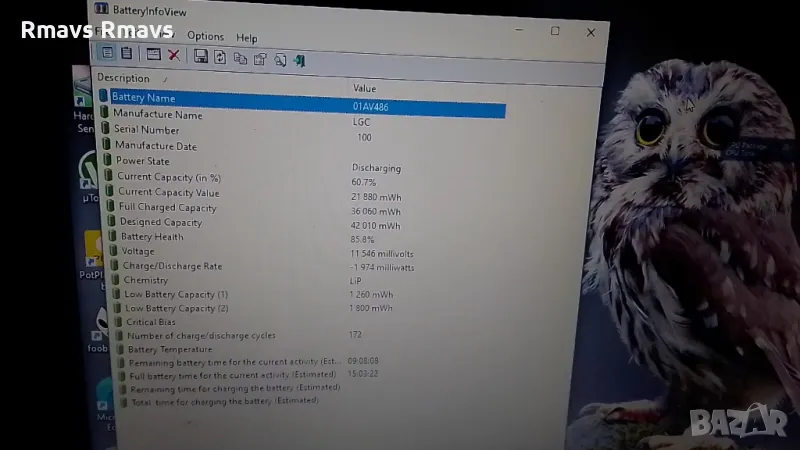Click the red X delete toolbar icon
Viewport: 800px width, 450px height.
pos(174,55)
